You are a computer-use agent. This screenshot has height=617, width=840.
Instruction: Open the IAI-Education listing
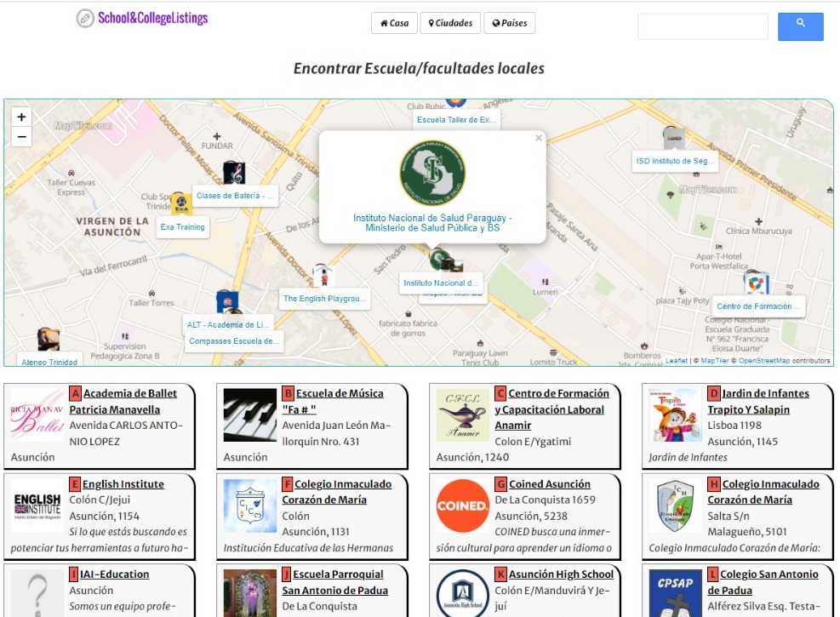point(115,574)
